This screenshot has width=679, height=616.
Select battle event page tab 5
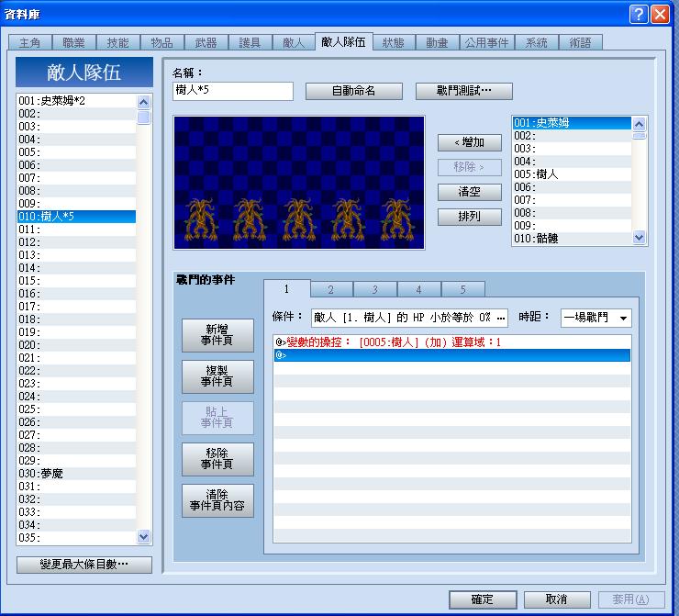pyautogui.click(x=463, y=290)
